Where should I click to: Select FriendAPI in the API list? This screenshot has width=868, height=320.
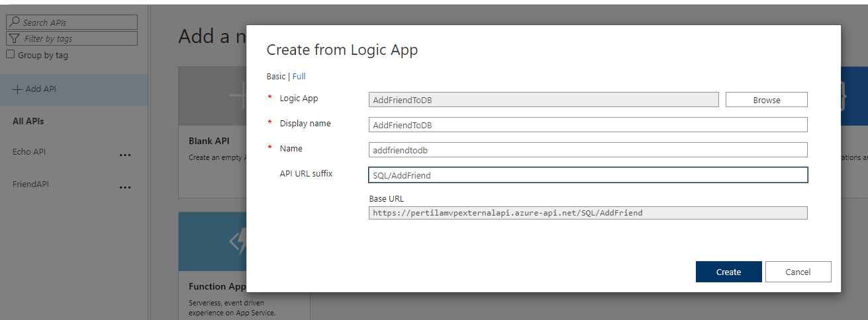pos(31,184)
